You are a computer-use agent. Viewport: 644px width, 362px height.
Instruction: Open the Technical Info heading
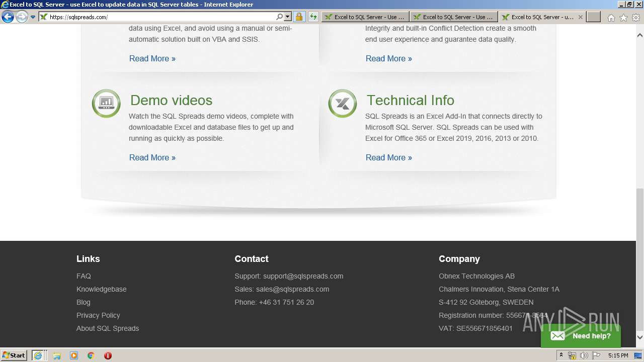[x=410, y=100]
